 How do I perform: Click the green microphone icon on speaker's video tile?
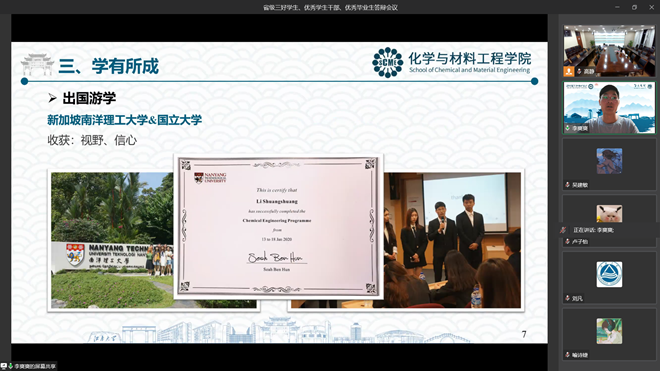(568, 128)
